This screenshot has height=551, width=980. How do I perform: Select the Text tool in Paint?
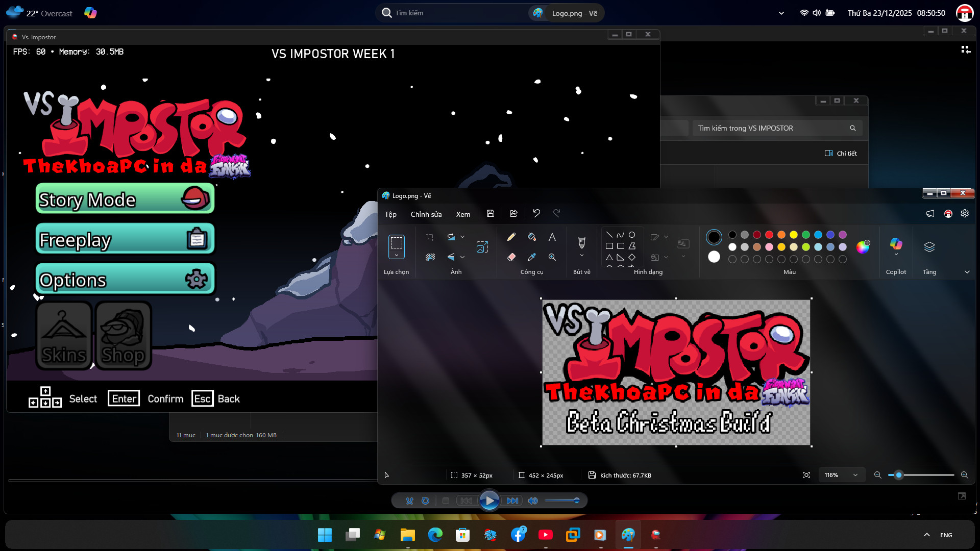[x=552, y=237]
